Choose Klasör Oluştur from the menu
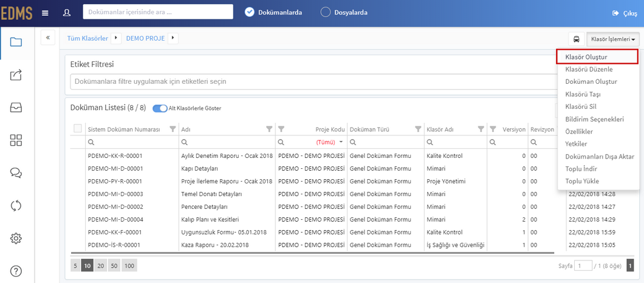The width and height of the screenshot is (644, 283). point(597,56)
